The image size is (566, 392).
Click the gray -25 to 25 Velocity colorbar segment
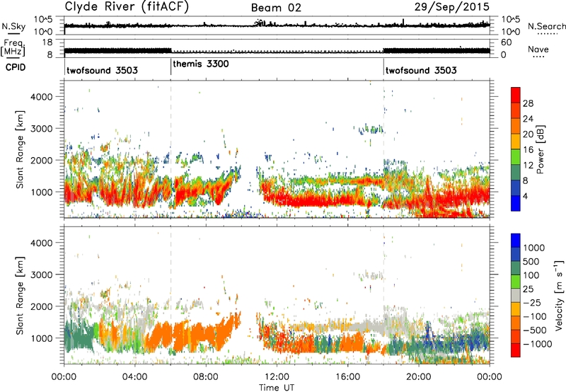pyautogui.click(x=516, y=296)
